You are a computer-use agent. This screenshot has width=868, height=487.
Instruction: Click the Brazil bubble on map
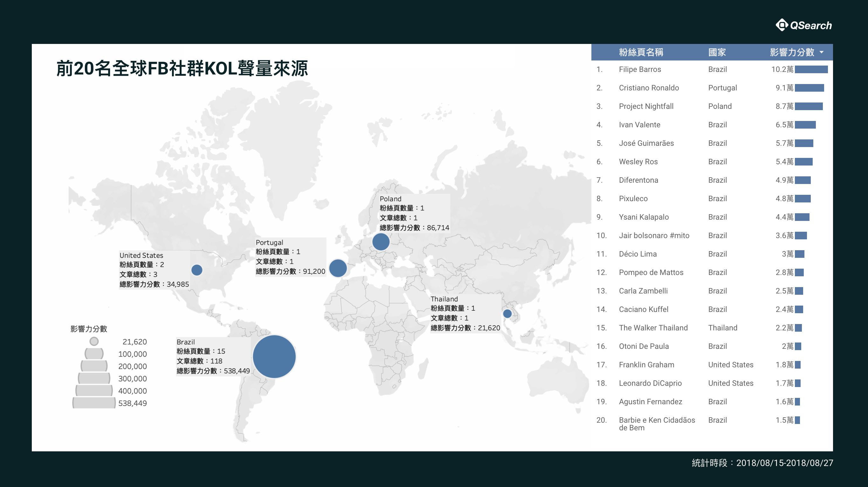tap(274, 356)
